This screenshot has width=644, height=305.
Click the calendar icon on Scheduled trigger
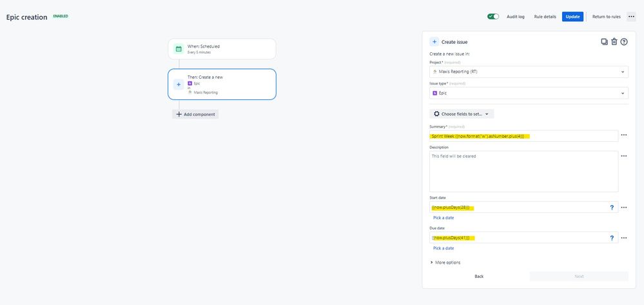(x=179, y=49)
